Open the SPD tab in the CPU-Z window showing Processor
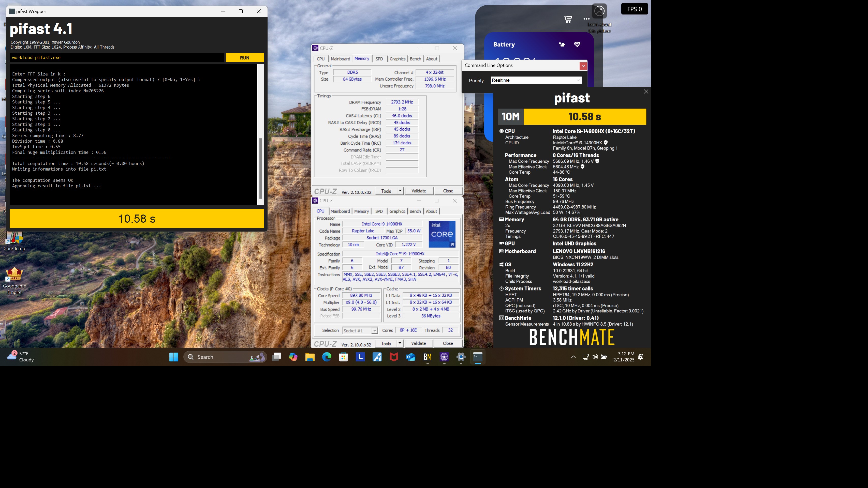 pyautogui.click(x=379, y=211)
